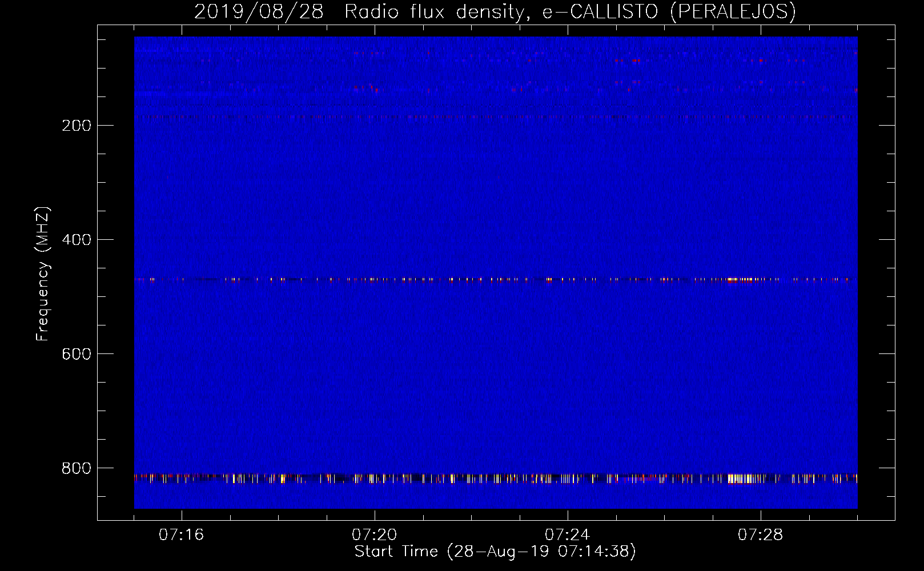
Task: Click the 600 frequency tick label
Action: coord(77,354)
